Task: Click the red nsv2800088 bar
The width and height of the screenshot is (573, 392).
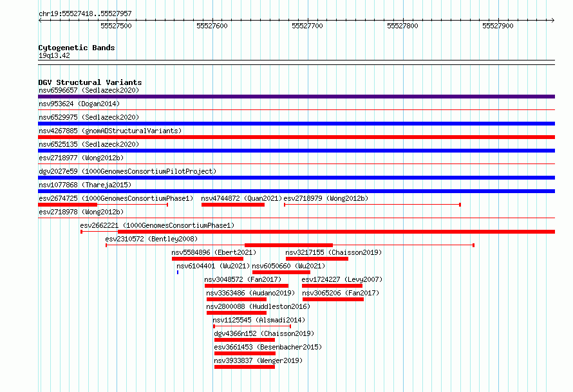Action: (236, 313)
